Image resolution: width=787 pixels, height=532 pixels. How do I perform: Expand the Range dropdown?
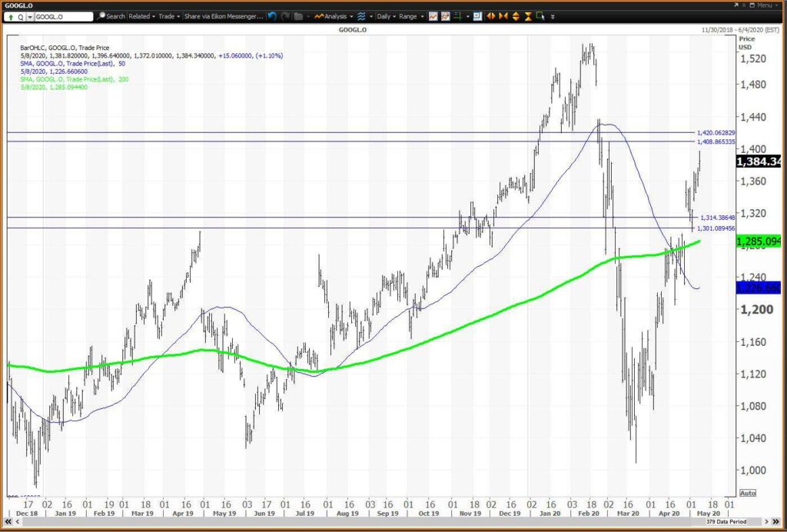coord(412,16)
